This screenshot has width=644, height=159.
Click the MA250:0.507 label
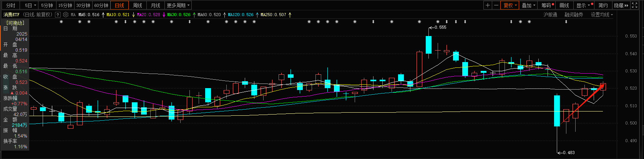tap(274, 15)
